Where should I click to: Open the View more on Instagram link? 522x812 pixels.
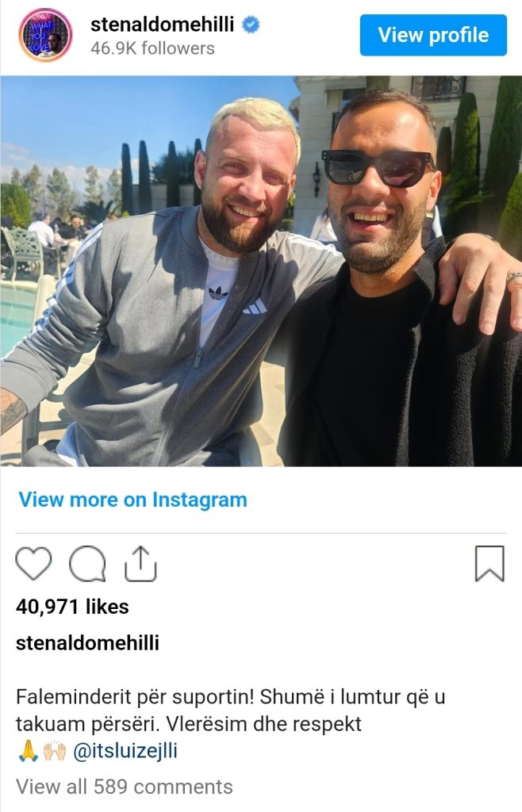[133, 500]
